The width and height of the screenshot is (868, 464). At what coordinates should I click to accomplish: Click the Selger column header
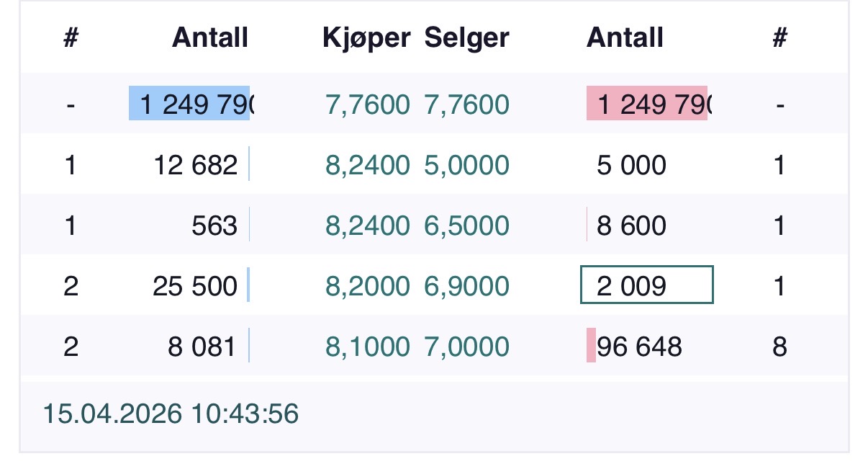[466, 37]
